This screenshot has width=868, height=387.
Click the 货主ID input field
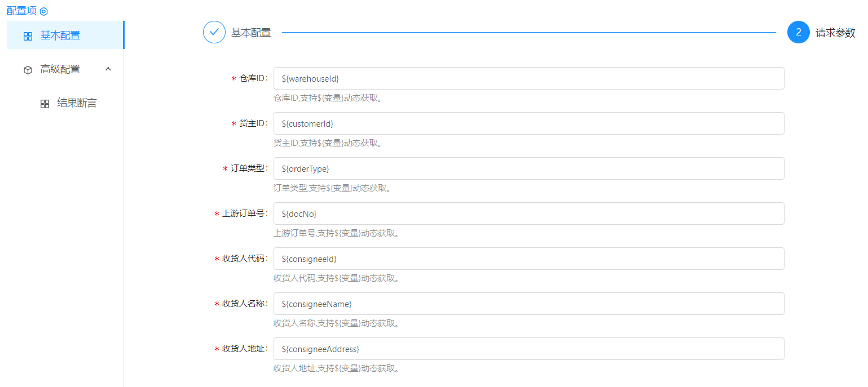pos(528,123)
